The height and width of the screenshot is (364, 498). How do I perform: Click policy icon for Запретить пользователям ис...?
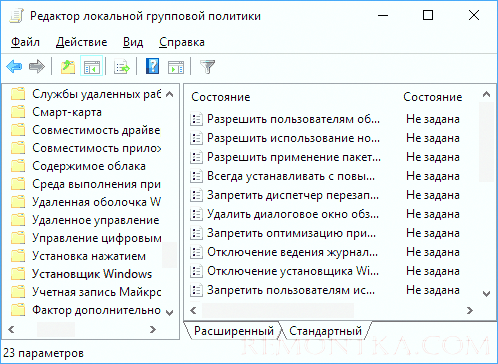196,290
